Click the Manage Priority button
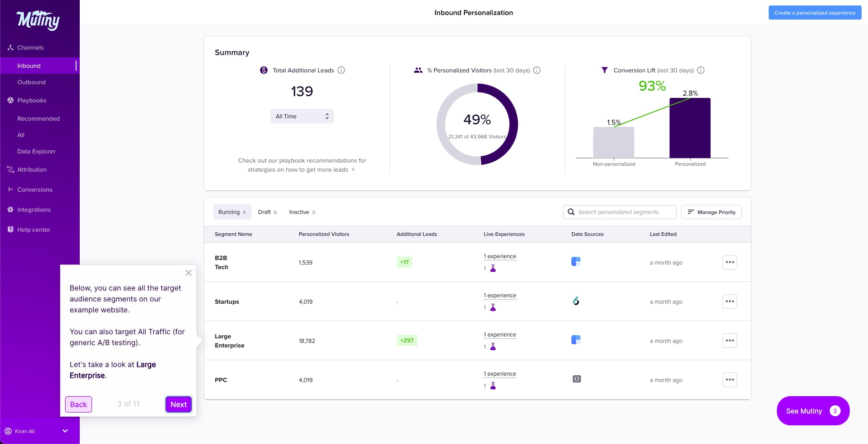868x444 pixels. click(x=711, y=212)
